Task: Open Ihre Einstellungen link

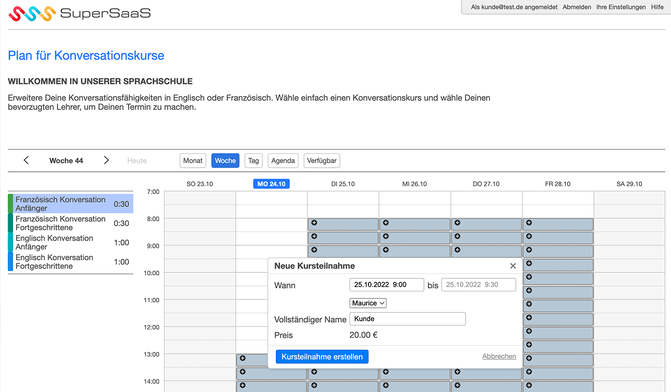Action: (621, 7)
